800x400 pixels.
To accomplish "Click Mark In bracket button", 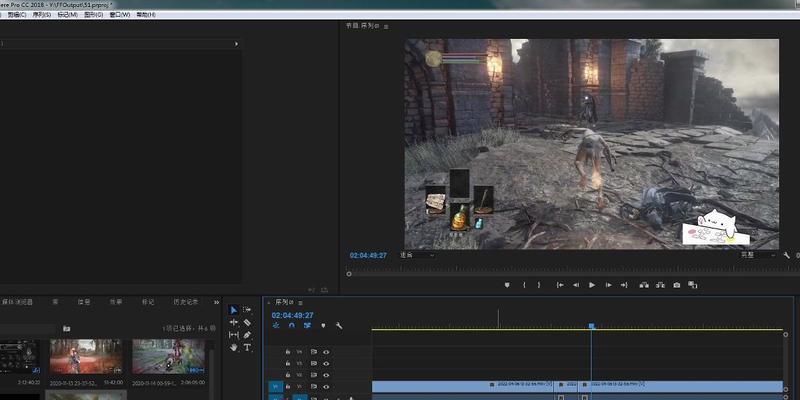I will click(x=524, y=285).
